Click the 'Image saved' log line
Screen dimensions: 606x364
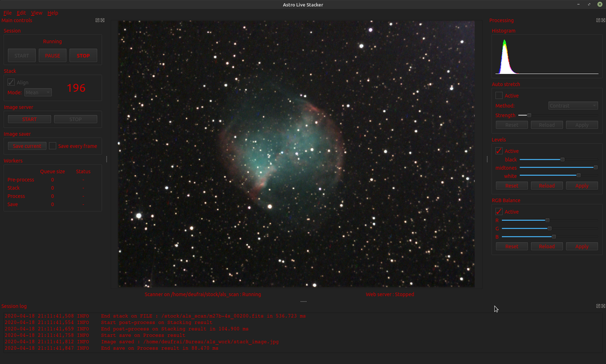pyautogui.click(x=141, y=342)
